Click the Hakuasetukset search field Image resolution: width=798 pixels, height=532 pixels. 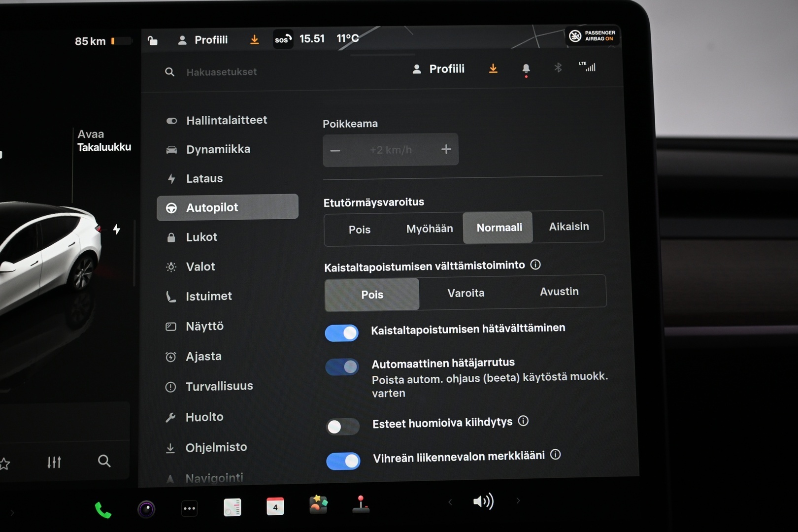pos(222,72)
